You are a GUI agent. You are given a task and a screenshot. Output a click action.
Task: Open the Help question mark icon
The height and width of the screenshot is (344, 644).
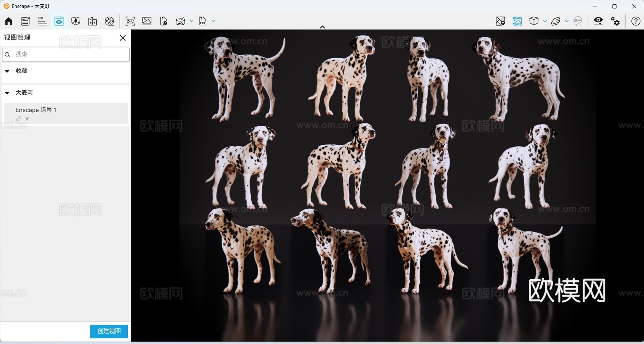636,21
